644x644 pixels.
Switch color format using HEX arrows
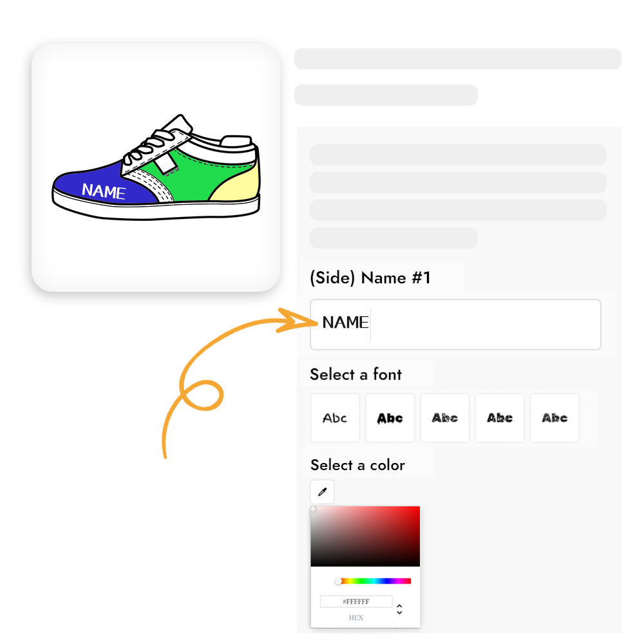399,609
